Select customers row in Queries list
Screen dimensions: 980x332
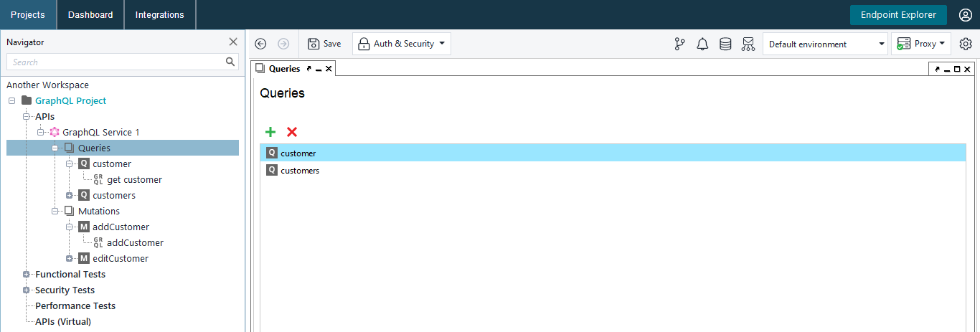click(x=613, y=170)
